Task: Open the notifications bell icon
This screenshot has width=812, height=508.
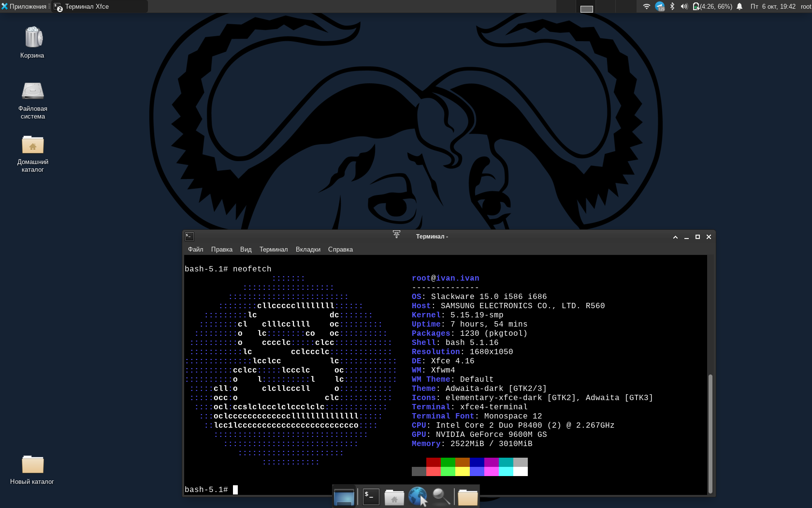Action: coord(739,6)
